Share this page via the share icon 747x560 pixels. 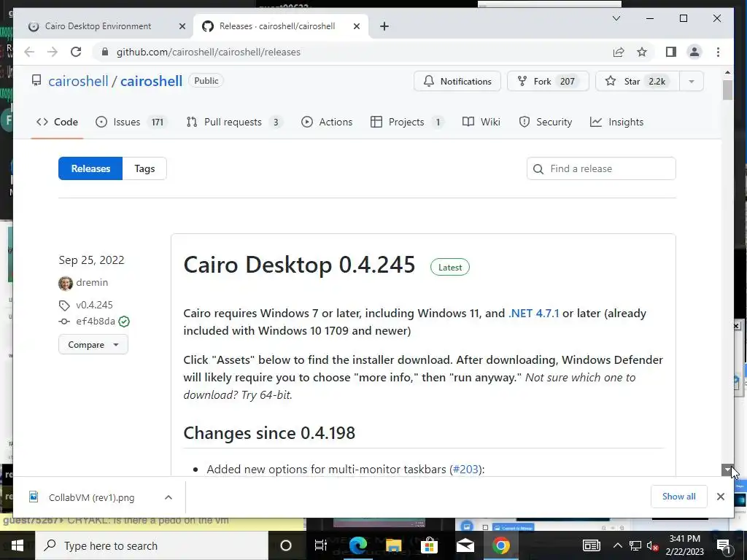[x=619, y=52]
